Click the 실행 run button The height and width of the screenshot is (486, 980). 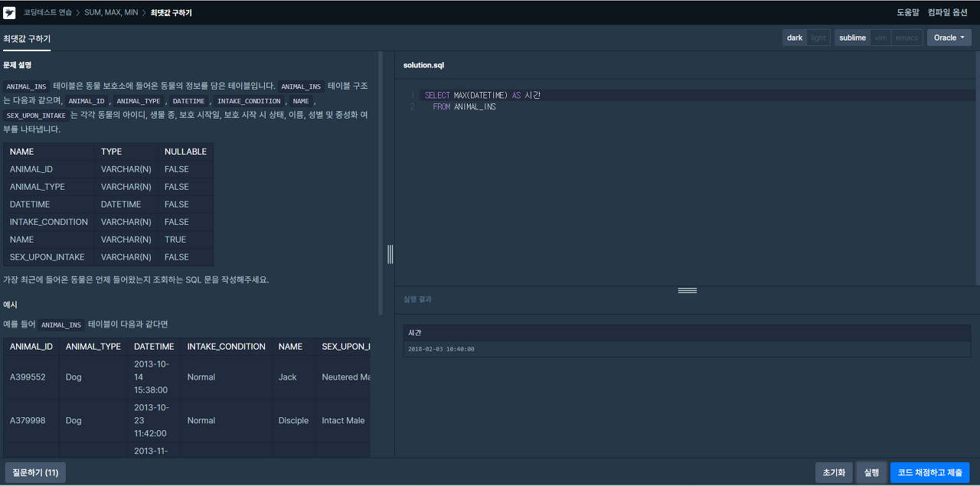(x=871, y=473)
